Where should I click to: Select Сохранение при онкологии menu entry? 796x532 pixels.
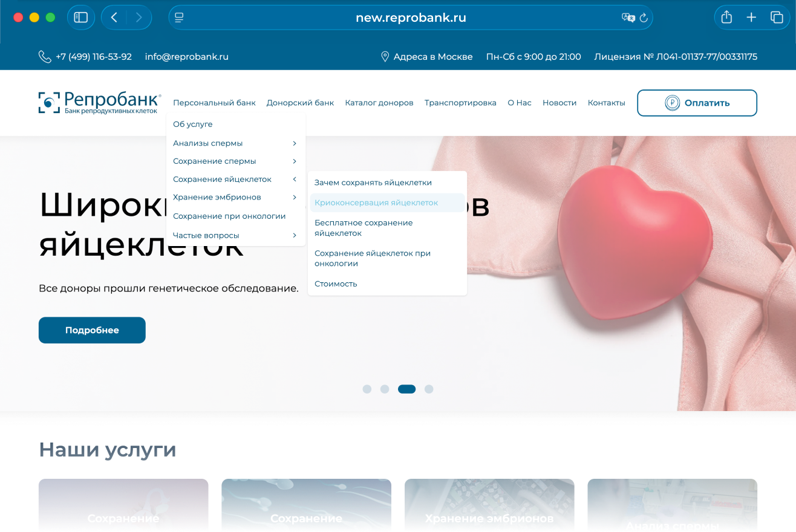click(229, 216)
